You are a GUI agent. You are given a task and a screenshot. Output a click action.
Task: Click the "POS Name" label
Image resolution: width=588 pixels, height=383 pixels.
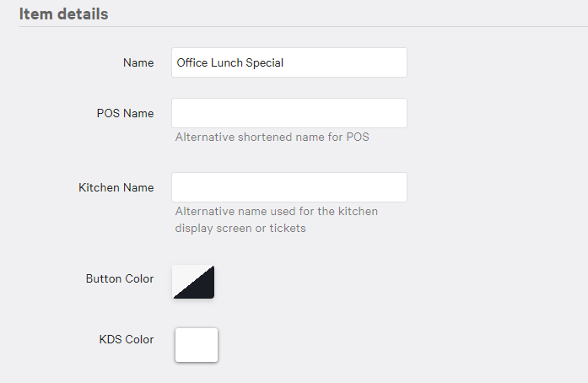click(x=125, y=113)
